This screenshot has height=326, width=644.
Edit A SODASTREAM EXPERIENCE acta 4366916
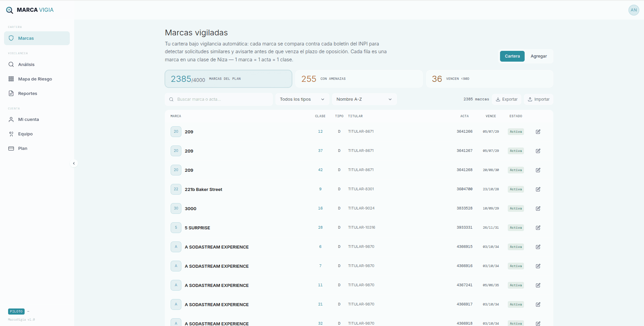[x=538, y=266]
